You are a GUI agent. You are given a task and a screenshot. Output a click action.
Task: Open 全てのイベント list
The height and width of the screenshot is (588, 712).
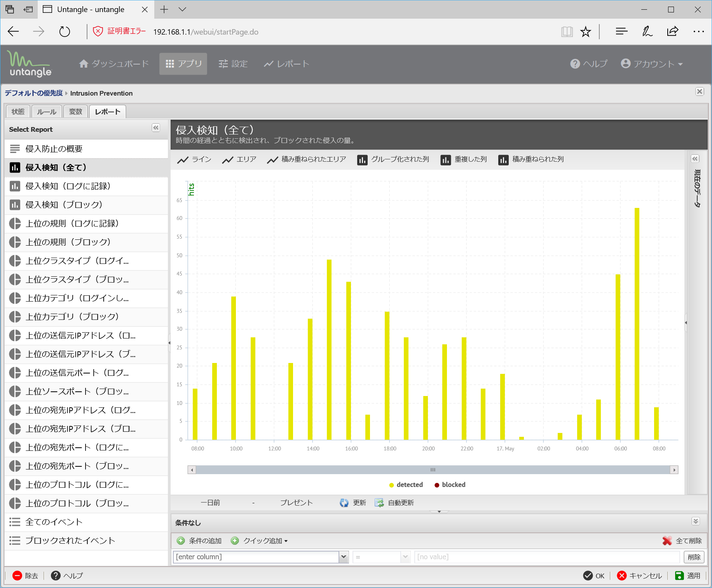click(x=86, y=522)
